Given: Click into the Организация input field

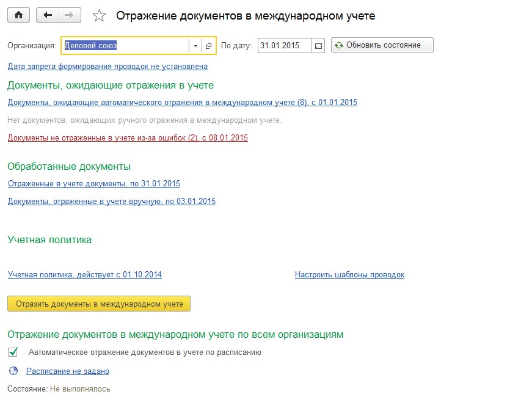Looking at the screenshot, I should 125,46.
